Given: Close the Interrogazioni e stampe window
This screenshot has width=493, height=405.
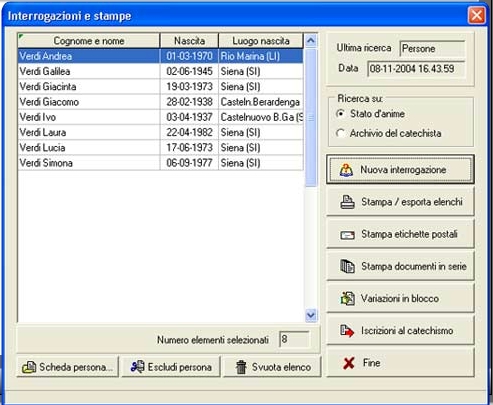Looking at the screenshot, I should [477, 15].
